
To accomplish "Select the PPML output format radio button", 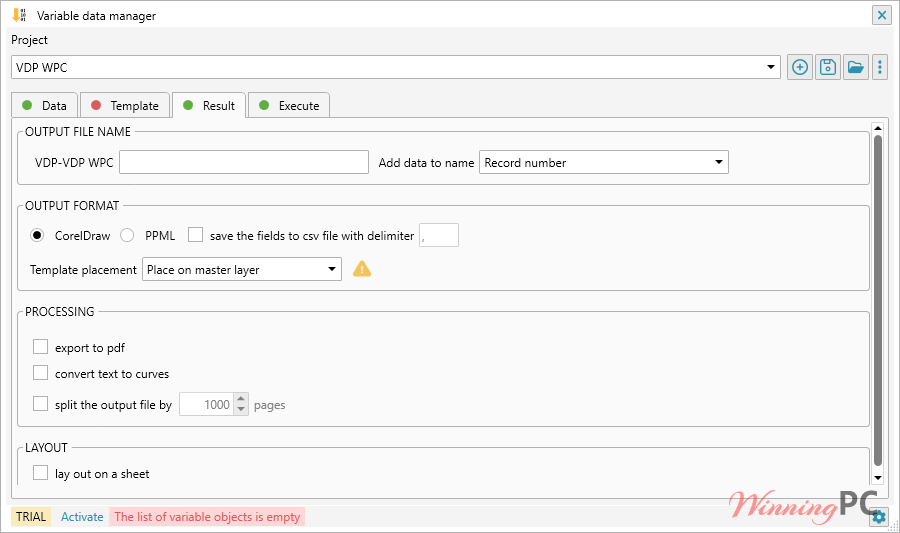I will tap(127, 235).
